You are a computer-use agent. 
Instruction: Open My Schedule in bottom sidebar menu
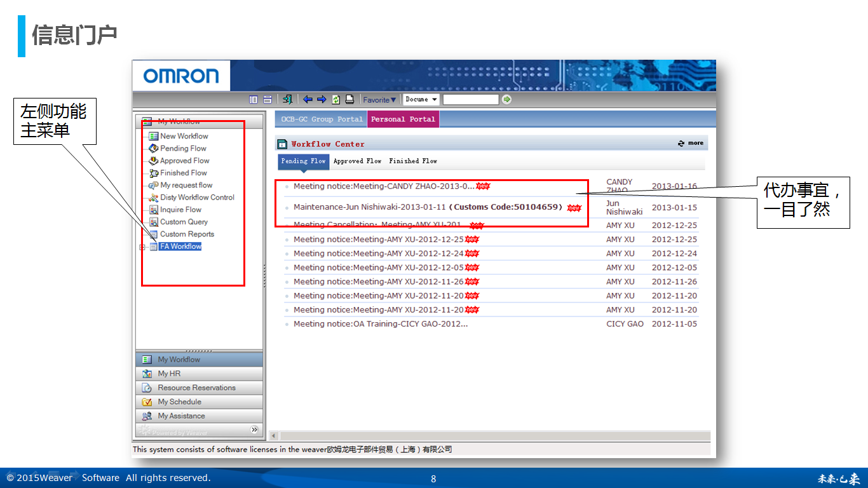click(179, 402)
